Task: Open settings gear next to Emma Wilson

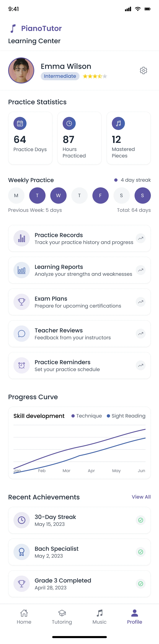Action: pyautogui.click(x=143, y=70)
